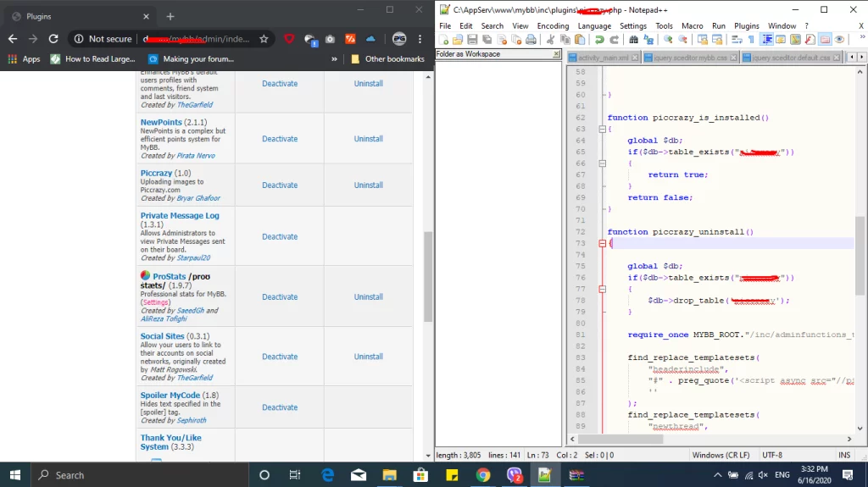Collapse the fold marker at line 77
The height and width of the screenshot is (487, 868).
click(603, 289)
